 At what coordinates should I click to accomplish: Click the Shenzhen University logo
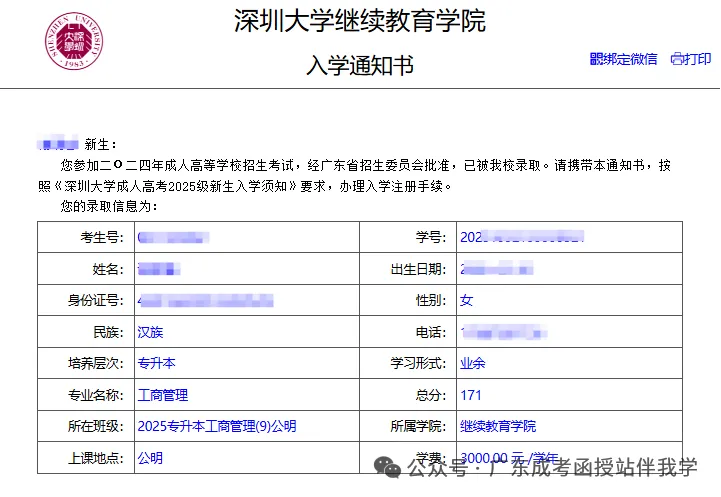(74, 41)
